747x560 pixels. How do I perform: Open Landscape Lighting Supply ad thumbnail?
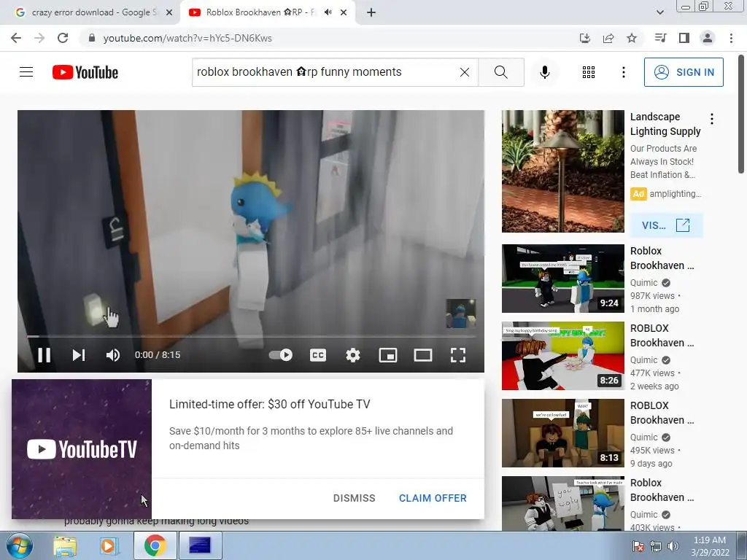point(562,171)
